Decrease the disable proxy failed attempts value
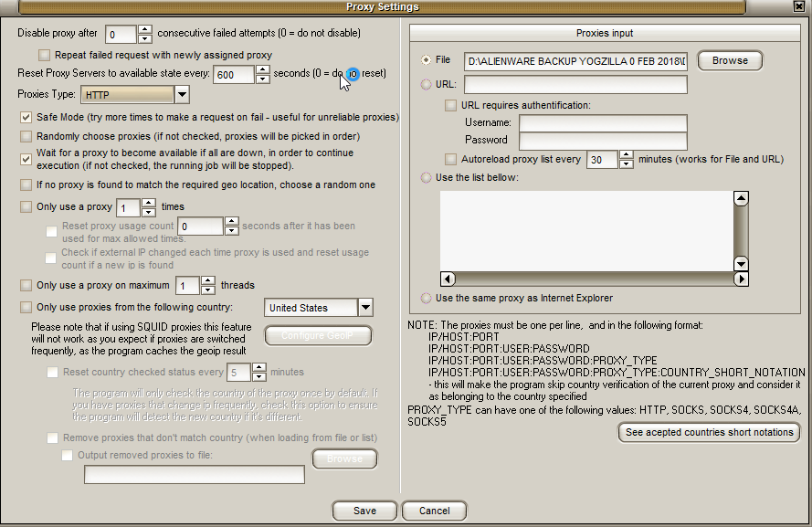Viewport: 812px width, 527px height. point(145,39)
